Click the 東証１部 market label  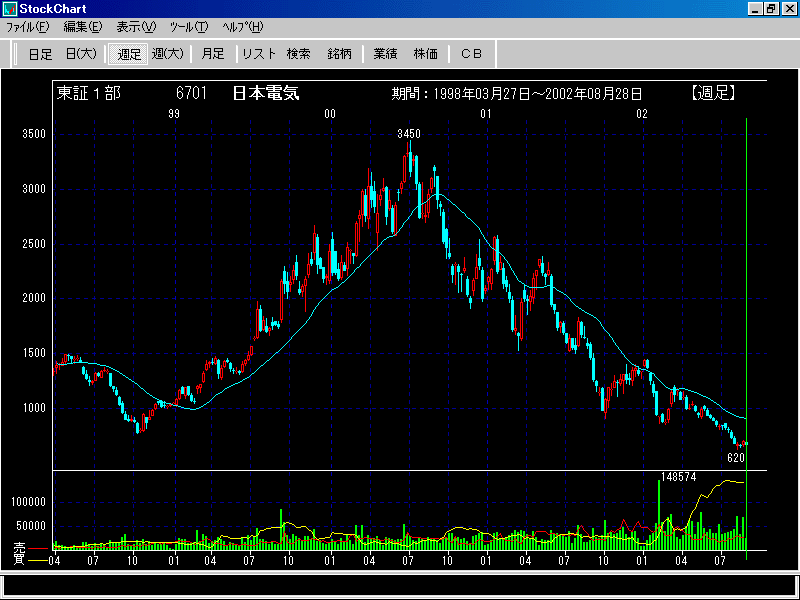89,93
